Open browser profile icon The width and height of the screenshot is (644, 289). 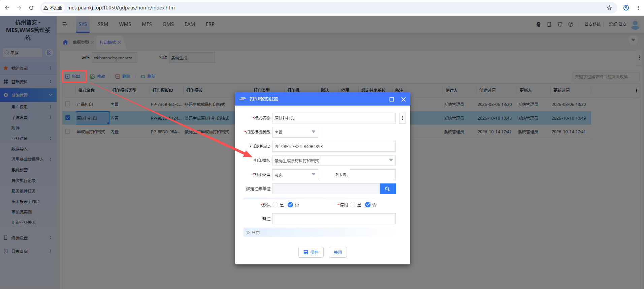pyautogui.click(x=626, y=8)
